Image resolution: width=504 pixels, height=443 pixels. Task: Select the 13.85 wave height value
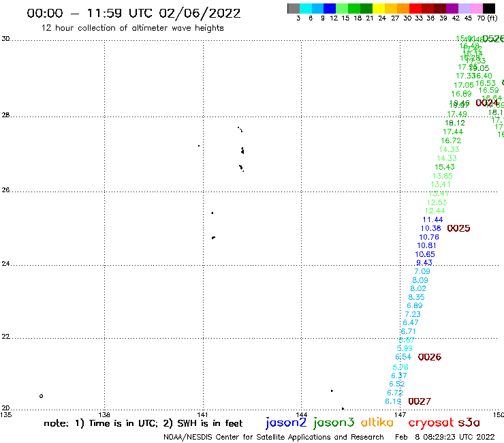(x=443, y=176)
